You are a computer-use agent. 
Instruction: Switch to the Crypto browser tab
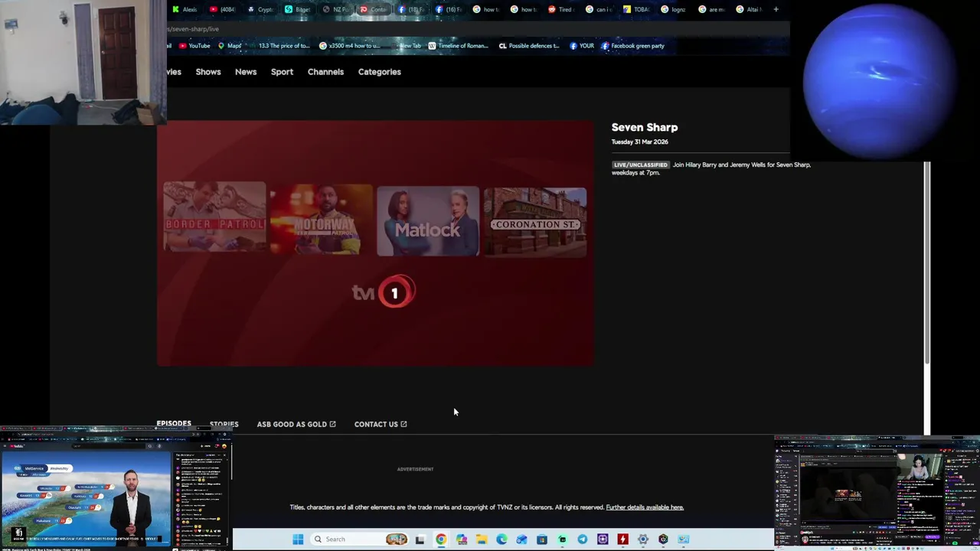(x=260, y=9)
